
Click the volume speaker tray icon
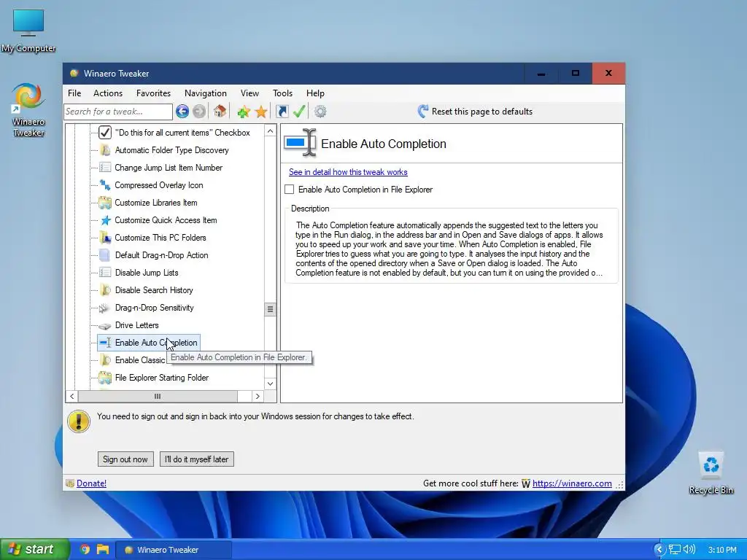pyautogui.click(x=689, y=550)
